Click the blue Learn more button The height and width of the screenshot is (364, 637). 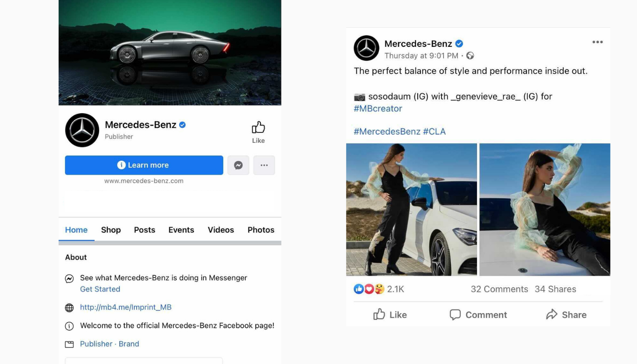pos(144,165)
